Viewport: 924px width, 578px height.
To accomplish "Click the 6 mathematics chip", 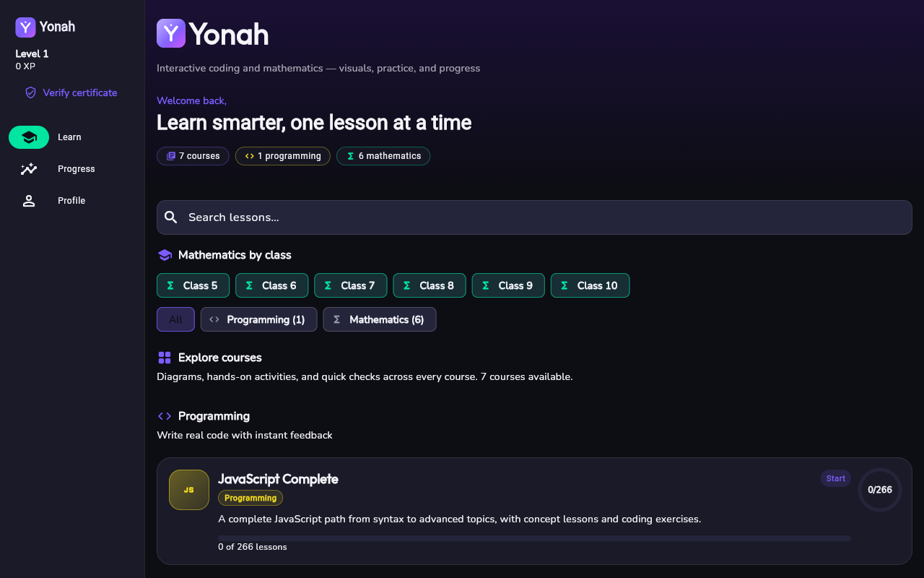I will (383, 156).
